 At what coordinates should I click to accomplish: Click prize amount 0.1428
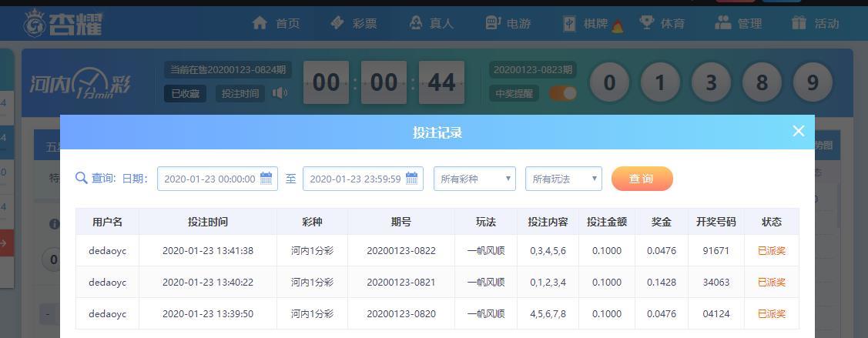click(x=662, y=282)
